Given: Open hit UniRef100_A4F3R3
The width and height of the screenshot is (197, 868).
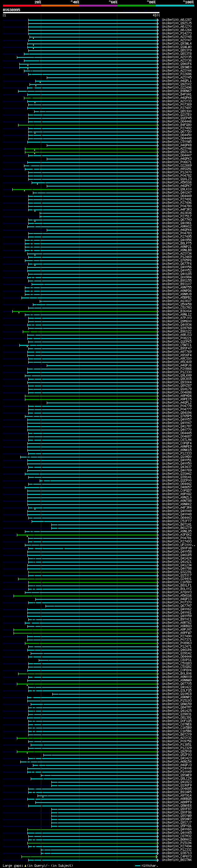Looking at the screenshot, I should pyautogui.click(x=177, y=210).
